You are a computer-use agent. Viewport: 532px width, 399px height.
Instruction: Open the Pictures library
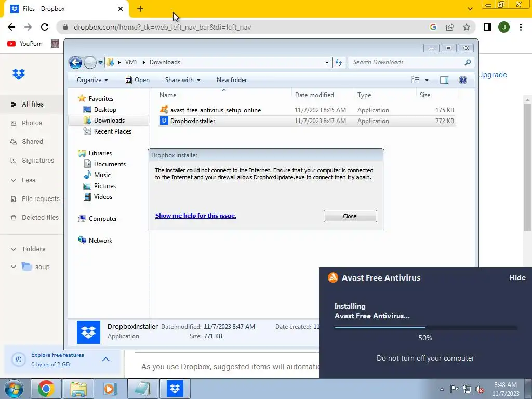[x=104, y=186]
